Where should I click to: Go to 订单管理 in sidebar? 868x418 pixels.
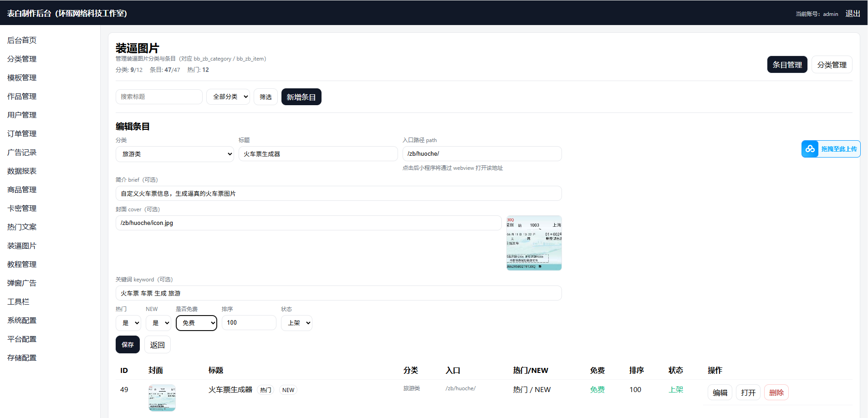[22, 133]
